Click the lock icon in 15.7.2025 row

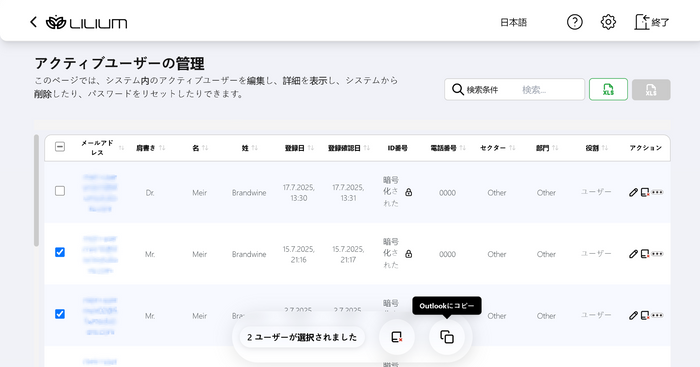click(408, 254)
